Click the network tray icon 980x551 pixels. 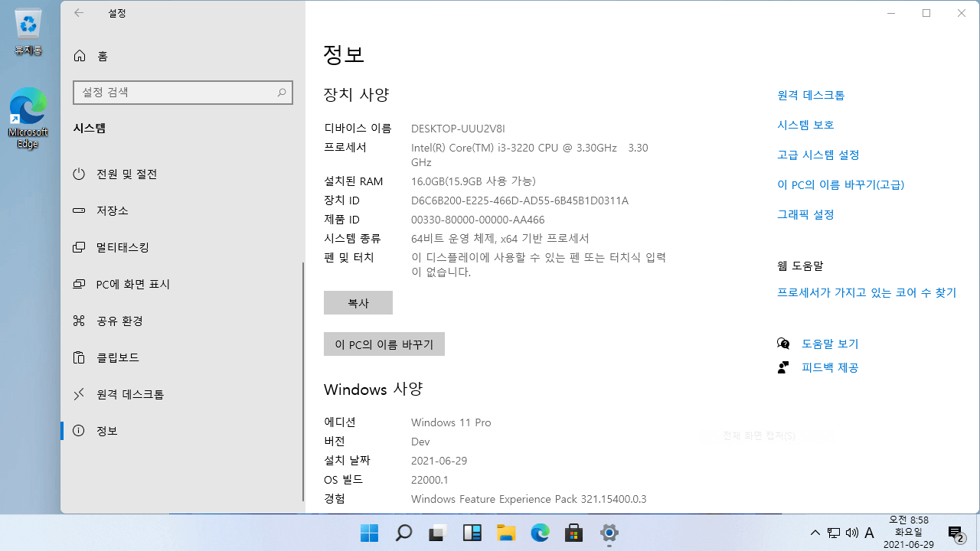(x=834, y=533)
